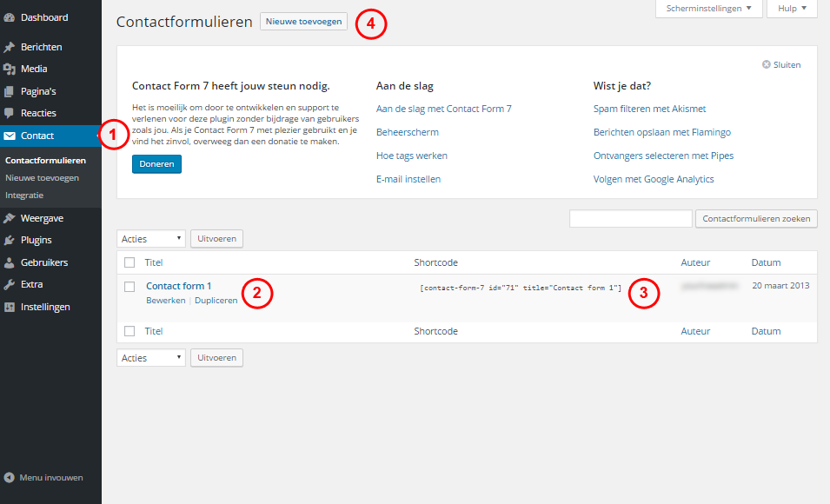Screen dimensions: 830x504
Task: Expand the Hulp dropdown
Action: 790,8
